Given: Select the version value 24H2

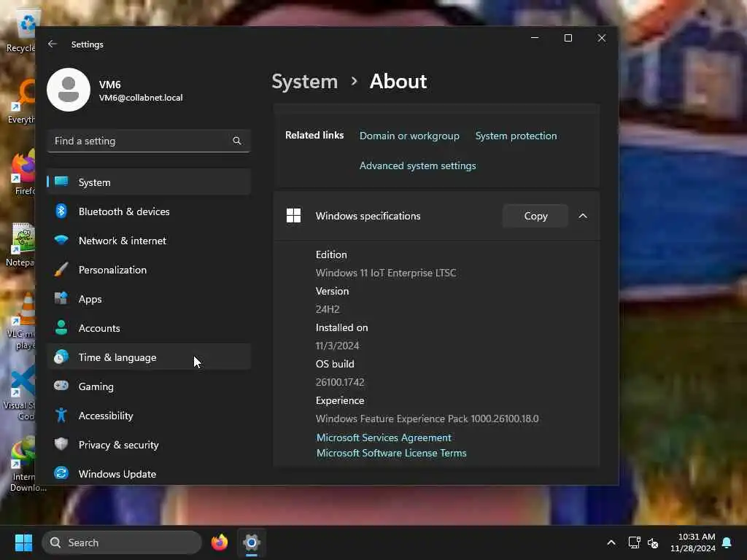Looking at the screenshot, I should tap(328, 309).
